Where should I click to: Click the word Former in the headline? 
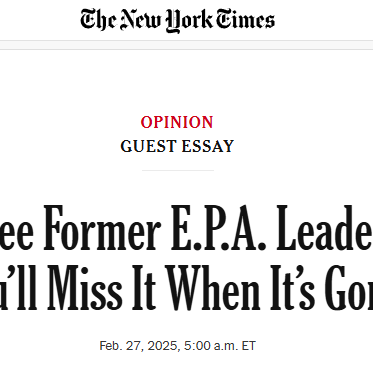tap(102, 228)
